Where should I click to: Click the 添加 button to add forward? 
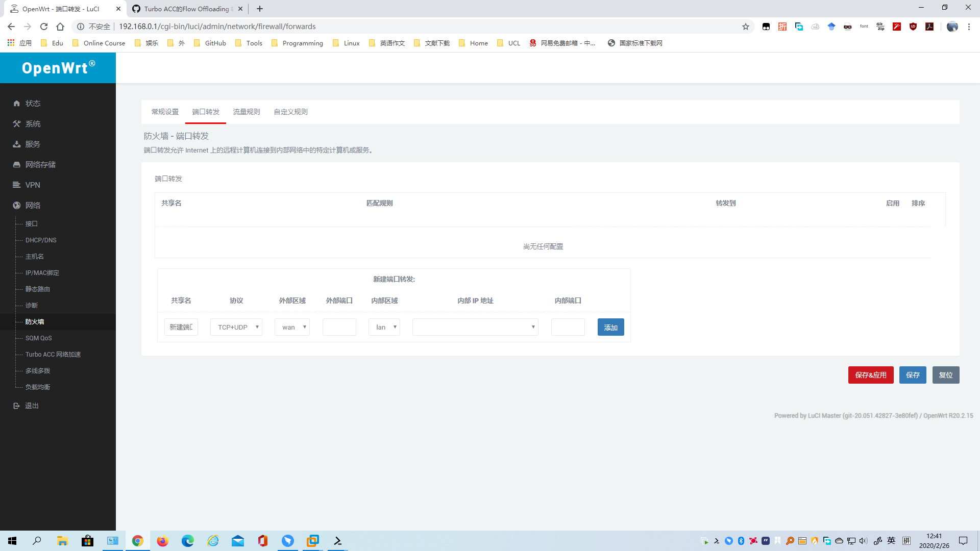(610, 327)
